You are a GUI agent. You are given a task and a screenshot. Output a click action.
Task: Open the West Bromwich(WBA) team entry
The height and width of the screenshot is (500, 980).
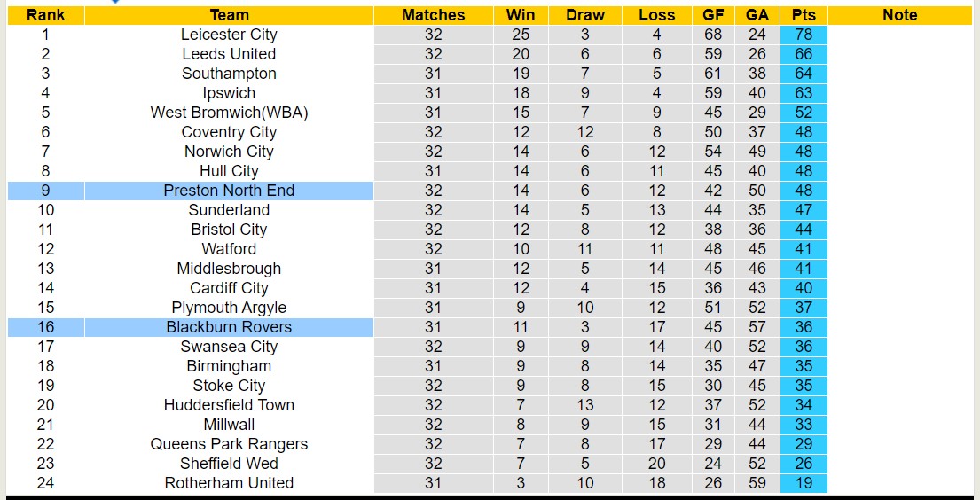click(229, 113)
